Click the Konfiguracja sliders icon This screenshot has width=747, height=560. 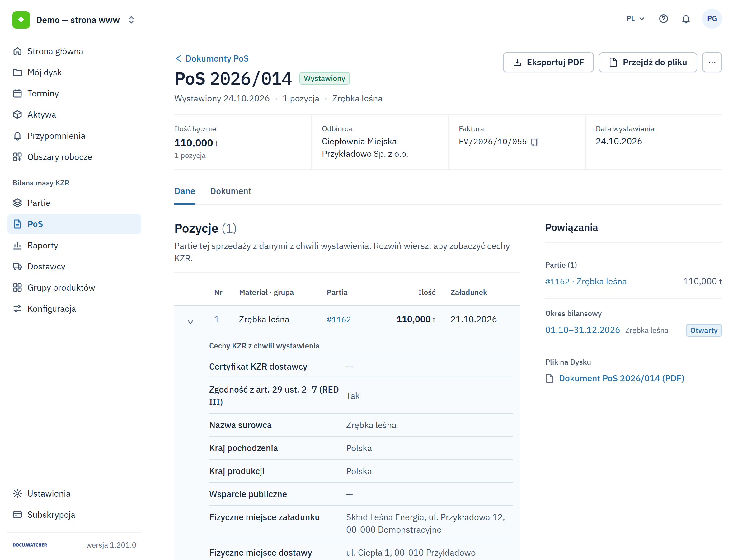pyautogui.click(x=17, y=309)
